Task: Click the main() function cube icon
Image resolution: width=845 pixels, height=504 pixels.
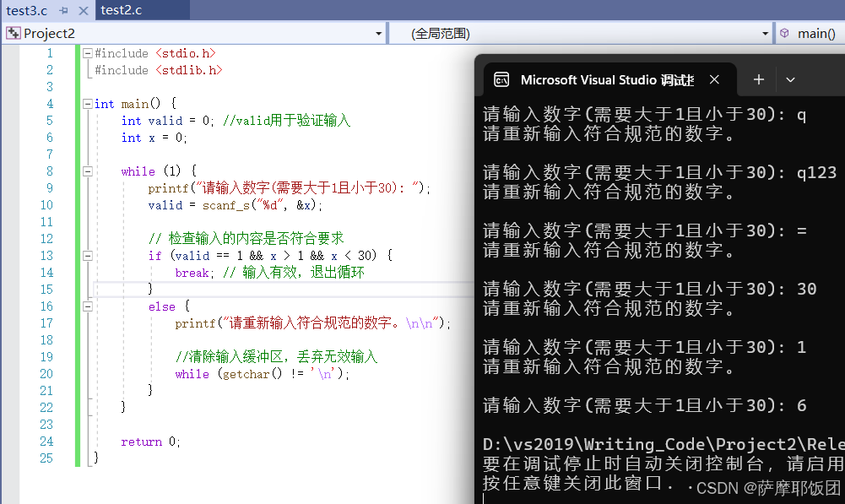Action: pos(785,34)
